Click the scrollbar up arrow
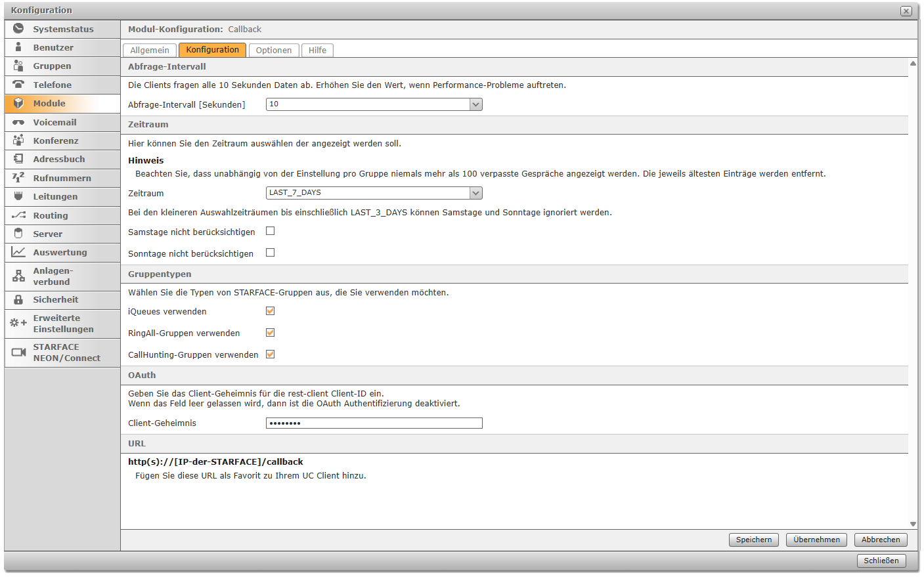924x577 pixels. [913, 64]
